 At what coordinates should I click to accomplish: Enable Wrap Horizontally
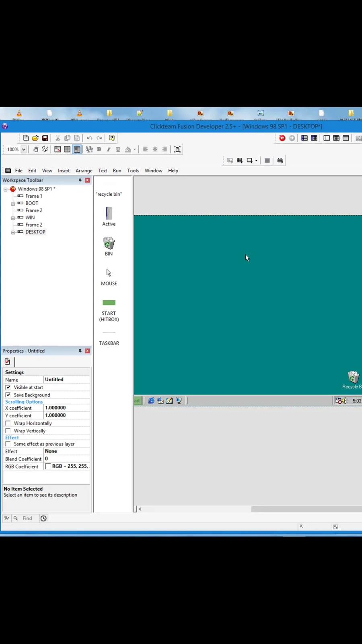[x=8, y=423]
